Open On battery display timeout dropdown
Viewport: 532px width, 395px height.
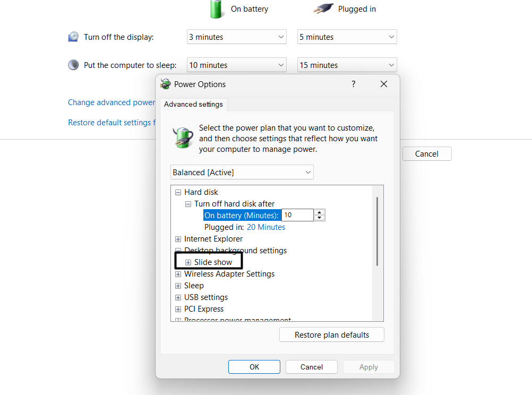(x=237, y=37)
